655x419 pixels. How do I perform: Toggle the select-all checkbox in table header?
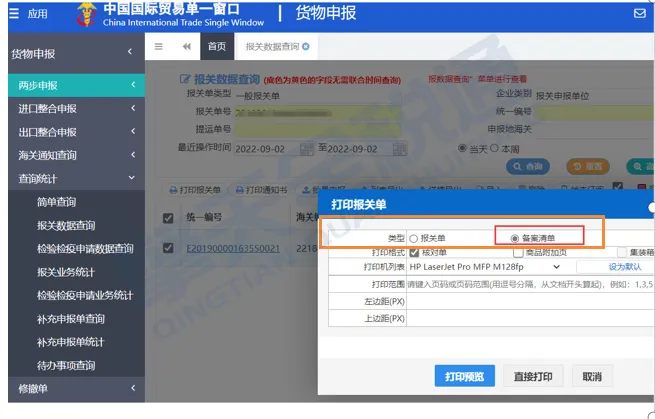tap(168, 218)
